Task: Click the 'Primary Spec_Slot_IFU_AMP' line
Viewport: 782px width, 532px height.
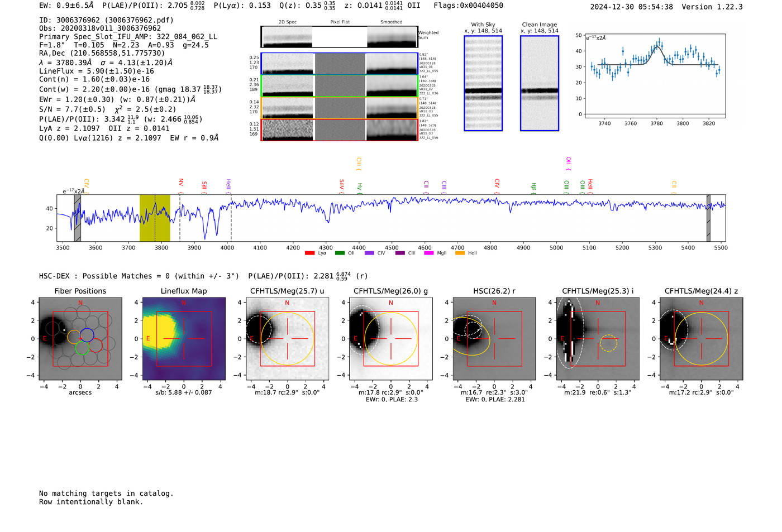Action: pos(128,37)
